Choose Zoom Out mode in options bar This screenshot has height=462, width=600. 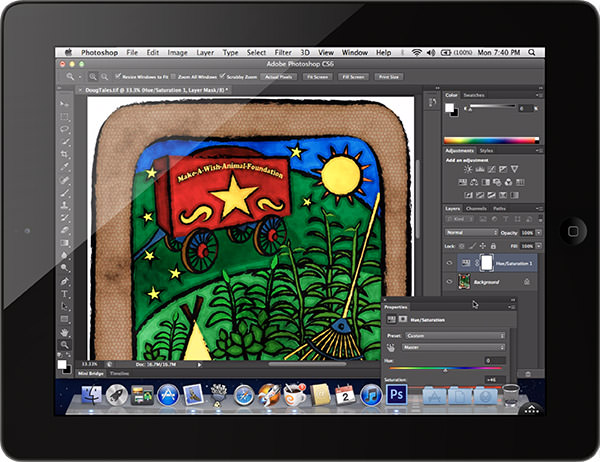pyautogui.click(x=104, y=77)
